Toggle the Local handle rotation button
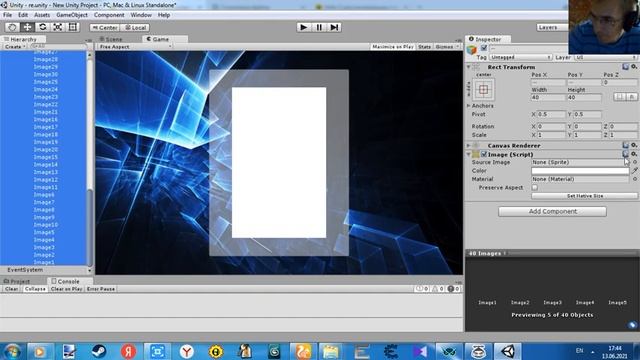The height and width of the screenshot is (360, 640). 135,28
